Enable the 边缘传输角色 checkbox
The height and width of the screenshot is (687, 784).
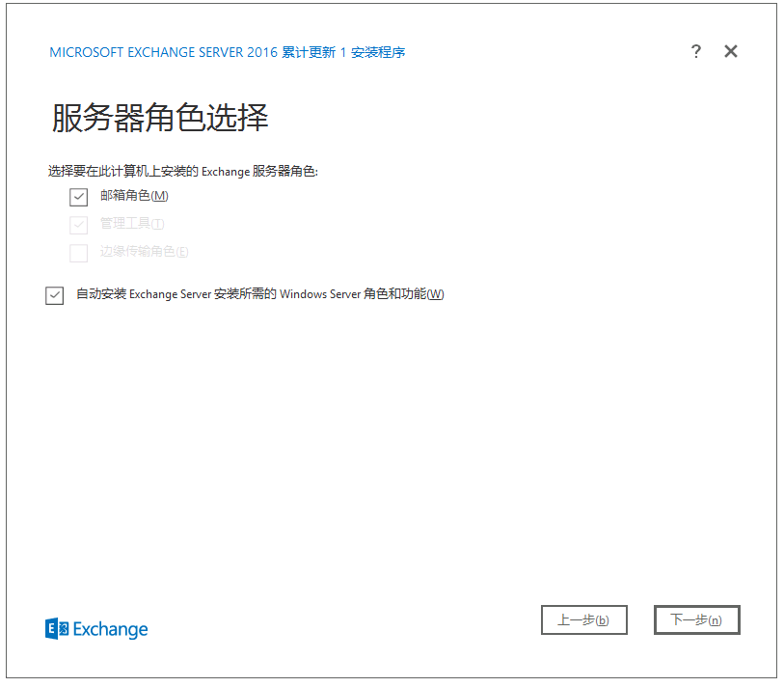79,253
